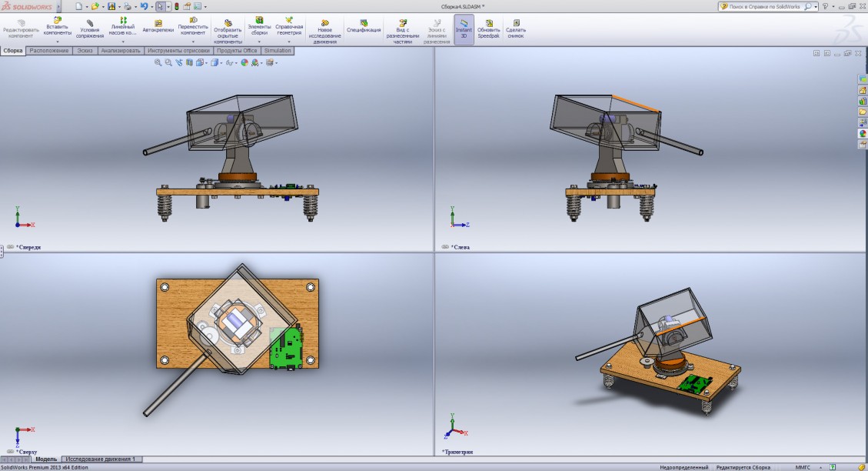Click in SolidWorks help search field

764,7
